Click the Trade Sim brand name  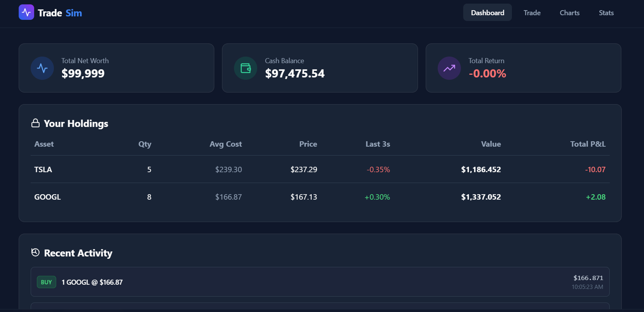(60, 13)
